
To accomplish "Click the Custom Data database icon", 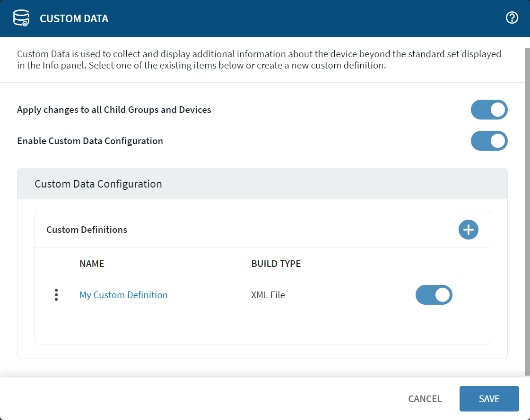I will coord(20,18).
